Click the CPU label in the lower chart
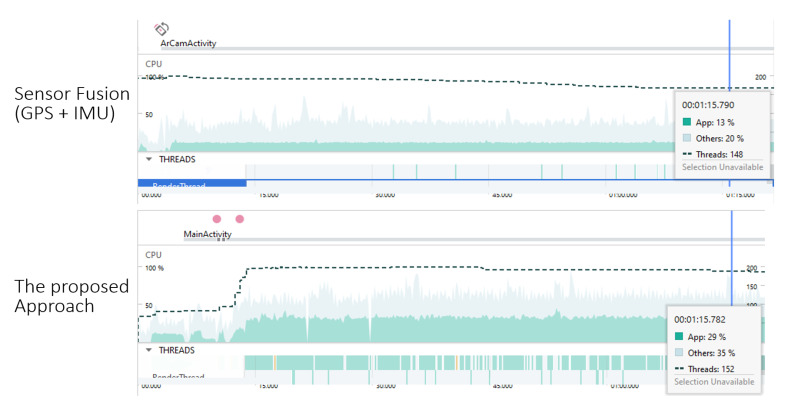787x404 pixels. pyautogui.click(x=153, y=255)
